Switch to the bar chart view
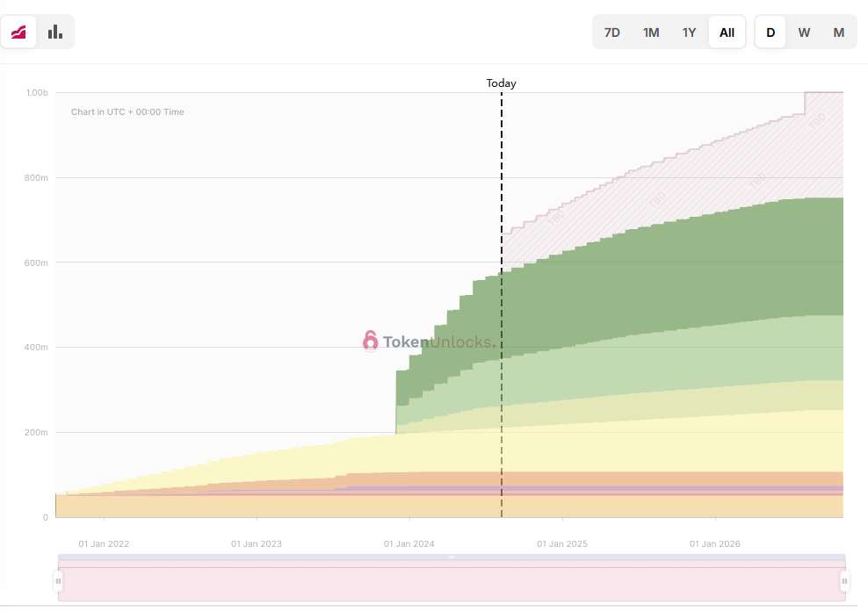 [55, 32]
